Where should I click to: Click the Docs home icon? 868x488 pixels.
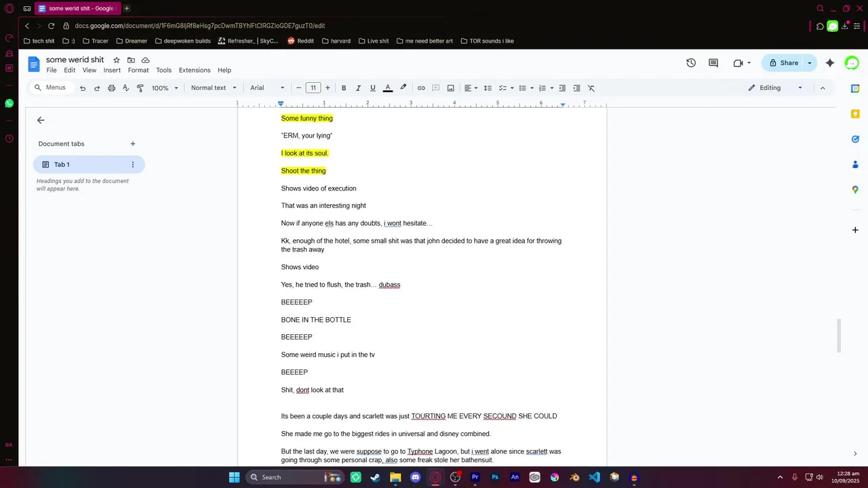point(34,64)
